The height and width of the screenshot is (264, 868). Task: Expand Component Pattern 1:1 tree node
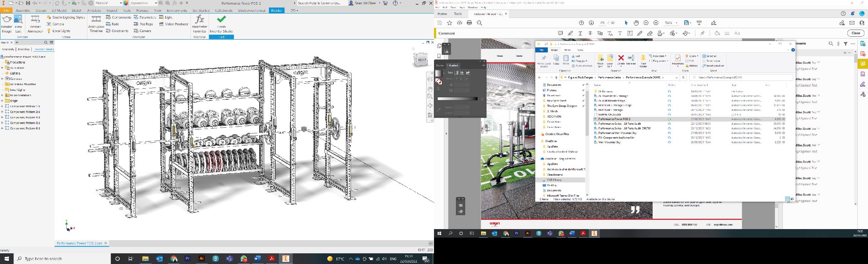click(x=2, y=107)
